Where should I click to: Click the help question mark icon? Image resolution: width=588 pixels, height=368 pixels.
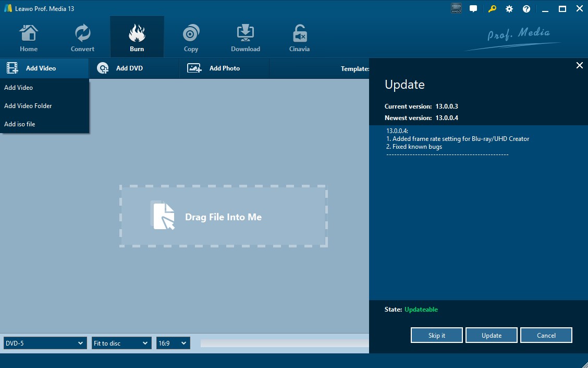pyautogui.click(x=526, y=8)
